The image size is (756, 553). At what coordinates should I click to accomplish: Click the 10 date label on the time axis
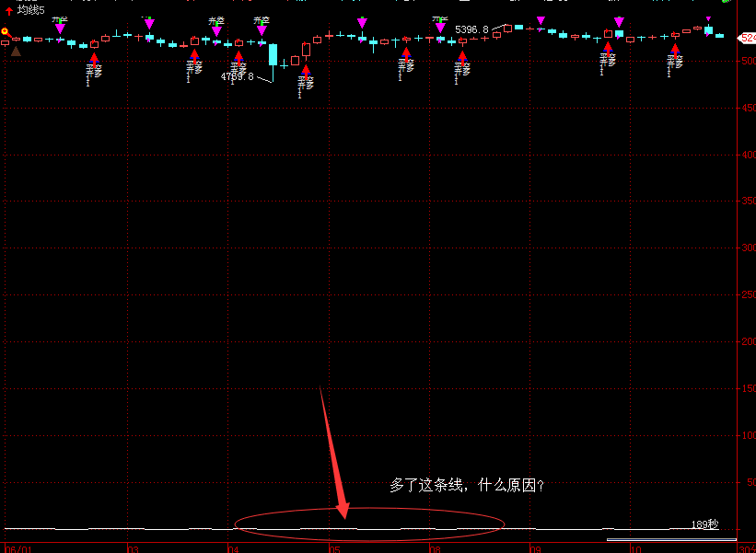click(636, 549)
